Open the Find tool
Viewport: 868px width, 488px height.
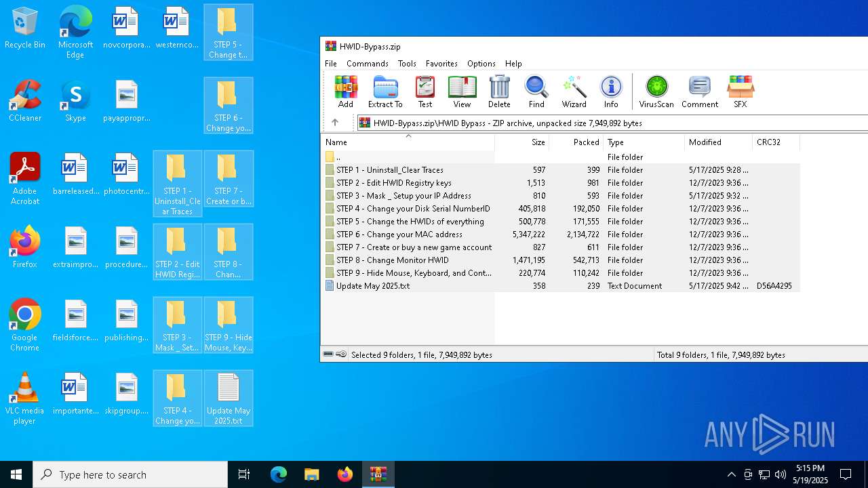tap(536, 91)
